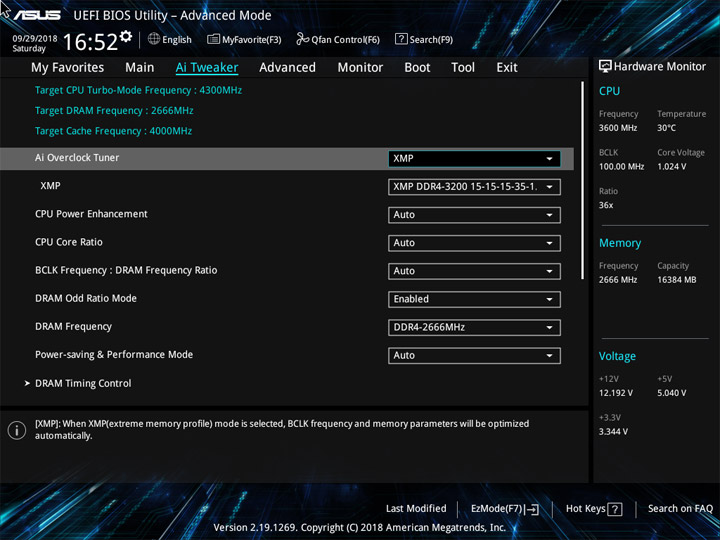This screenshot has width=720, height=540.
Task: Click the CPU heading in Hardware Monitor
Action: (609, 91)
